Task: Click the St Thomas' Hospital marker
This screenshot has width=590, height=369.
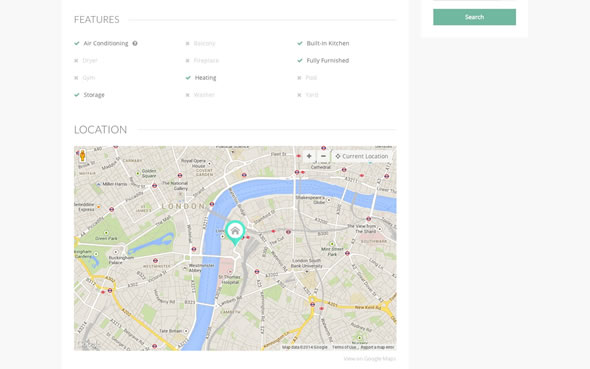Action: [230, 272]
